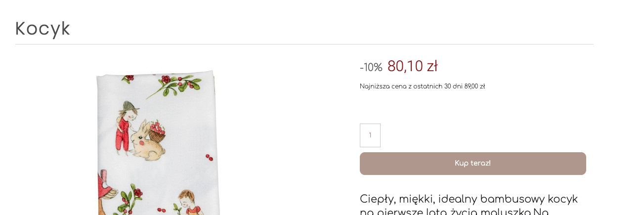Click the 89,00 zł previous price
This screenshot has height=215, width=644.
[474, 86]
